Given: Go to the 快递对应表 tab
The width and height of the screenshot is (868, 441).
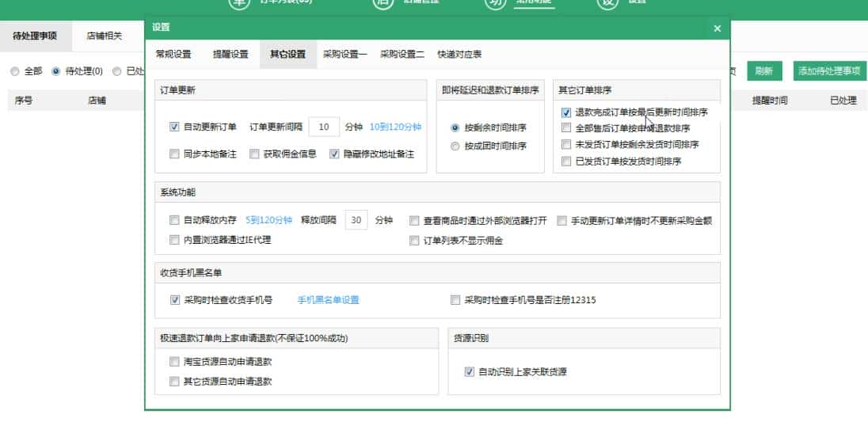Looking at the screenshot, I should 459,55.
